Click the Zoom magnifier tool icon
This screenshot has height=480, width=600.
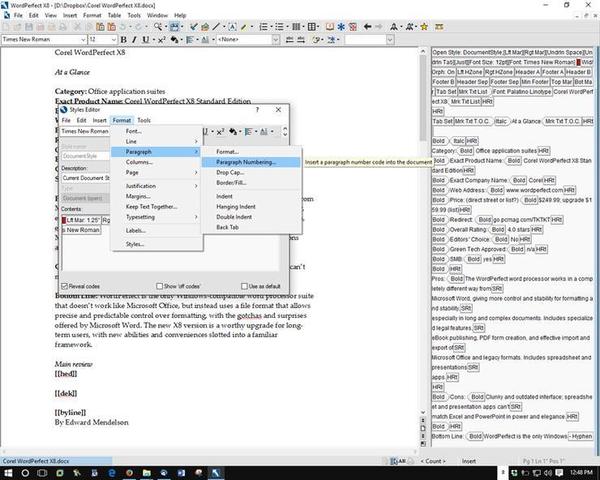pos(158,26)
